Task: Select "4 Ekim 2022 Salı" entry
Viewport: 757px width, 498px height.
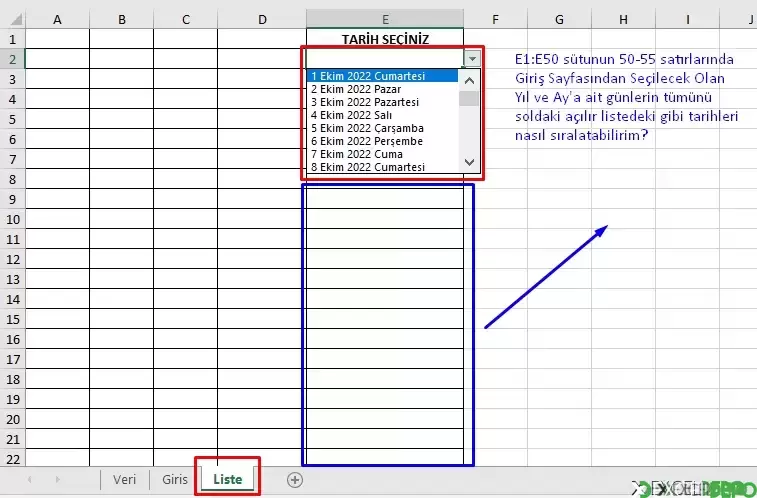Action: (x=382, y=115)
